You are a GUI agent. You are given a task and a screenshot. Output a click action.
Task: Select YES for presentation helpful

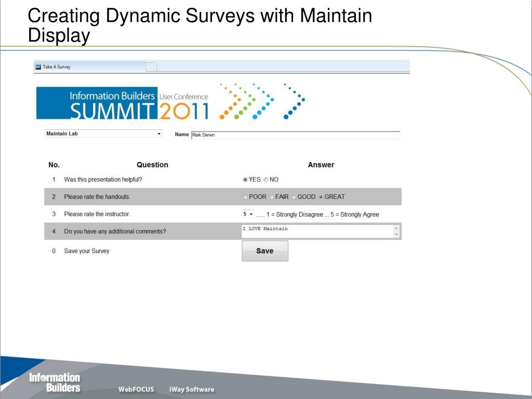[245, 180]
